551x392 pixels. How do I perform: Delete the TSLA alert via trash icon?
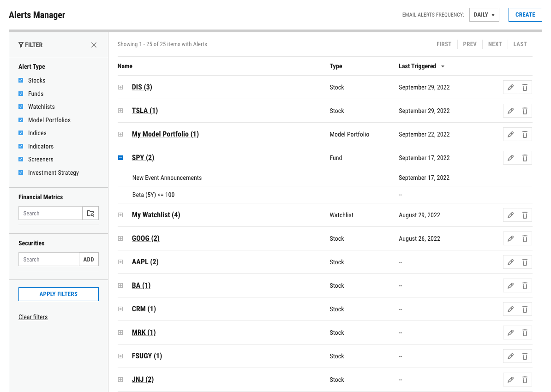pyautogui.click(x=525, y=111)
